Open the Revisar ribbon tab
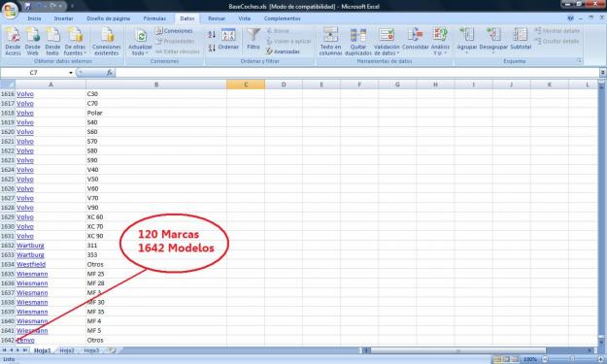Image resolution: width=607 pixels, height=364 pixels. [x=217, y=18]
